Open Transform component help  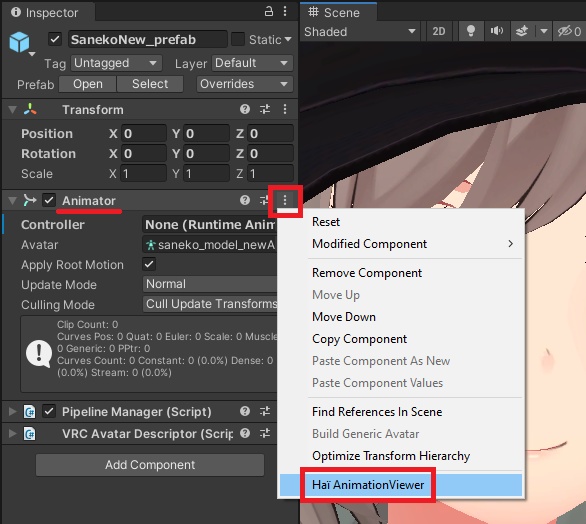coord(245,109)
